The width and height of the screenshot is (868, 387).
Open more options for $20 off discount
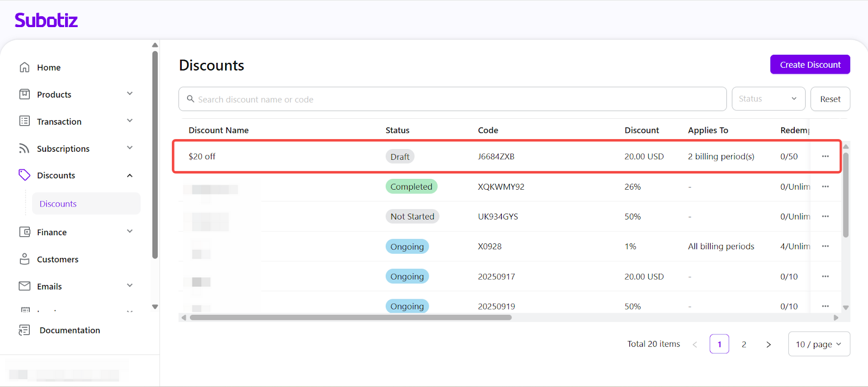825,157
